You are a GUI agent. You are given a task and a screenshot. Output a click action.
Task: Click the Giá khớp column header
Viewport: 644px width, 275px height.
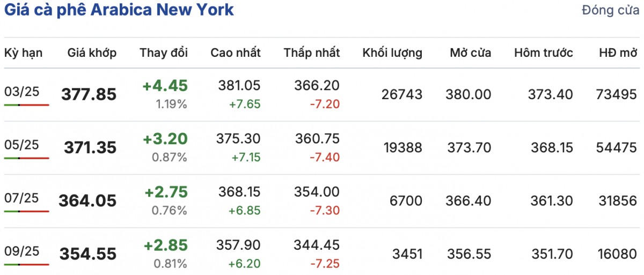92,53
